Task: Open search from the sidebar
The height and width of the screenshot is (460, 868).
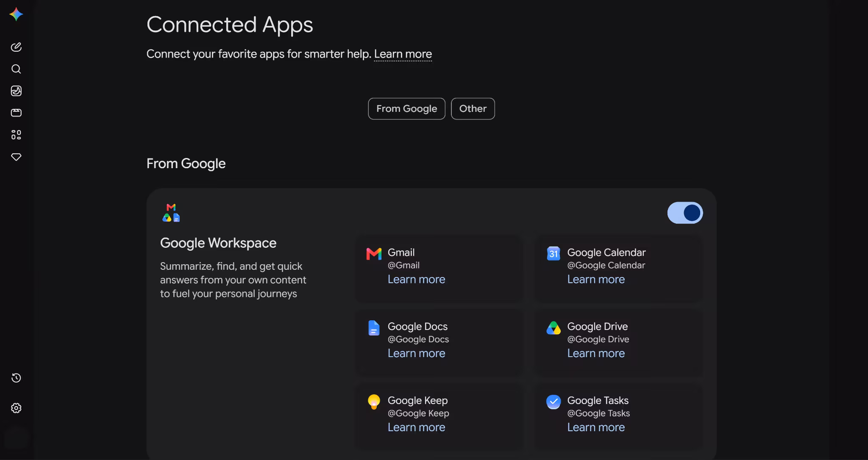Action: [x=16, y=69]
